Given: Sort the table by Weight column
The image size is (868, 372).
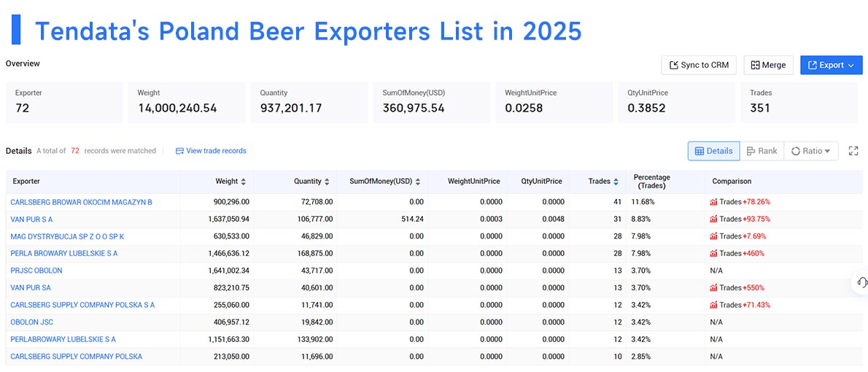Looking at the screenshot, I should pyautogui.click(x=243, y=182).
